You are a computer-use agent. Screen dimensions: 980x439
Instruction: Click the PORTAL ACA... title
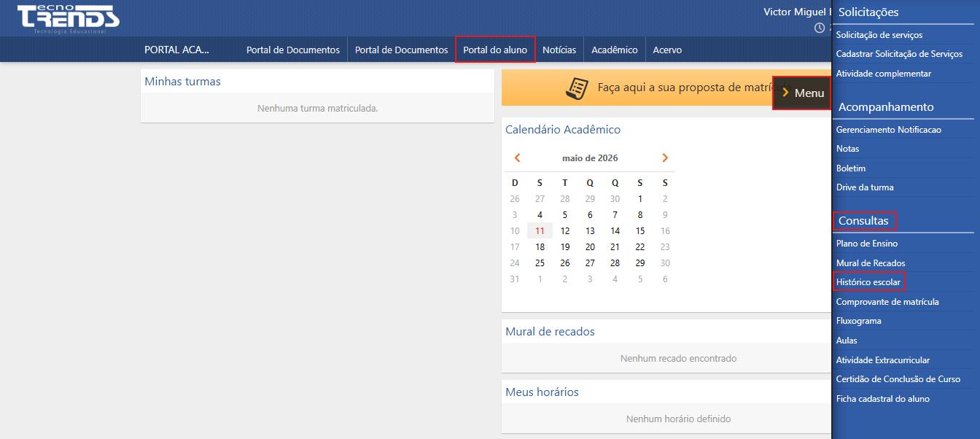coord(177,50)
